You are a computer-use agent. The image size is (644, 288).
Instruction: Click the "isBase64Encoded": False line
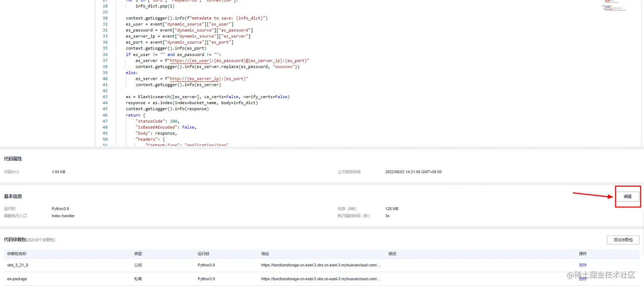point(166,127)
